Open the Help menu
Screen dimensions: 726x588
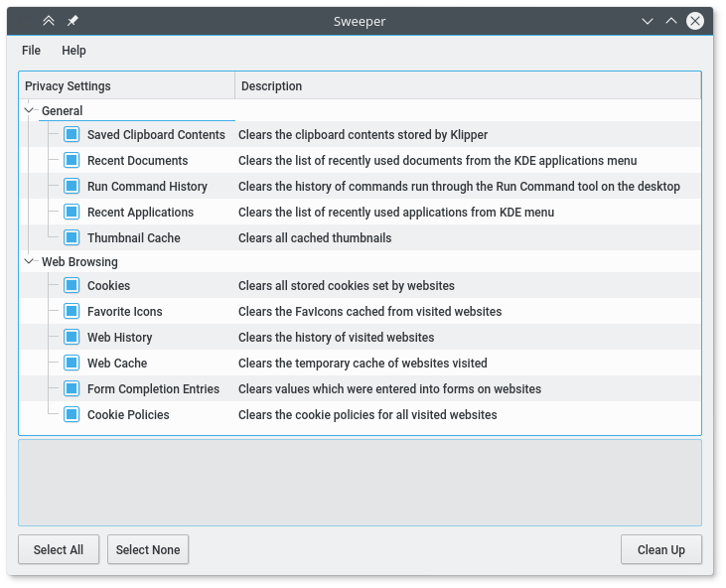[x=73, y=51]
